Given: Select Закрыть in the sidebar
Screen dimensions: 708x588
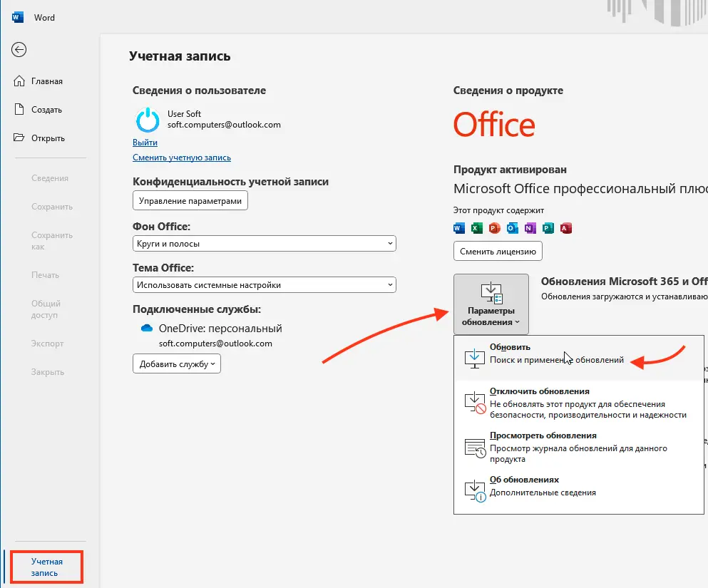Looking at the screenshot, I should pyautogui.click(x=47, y=372).
